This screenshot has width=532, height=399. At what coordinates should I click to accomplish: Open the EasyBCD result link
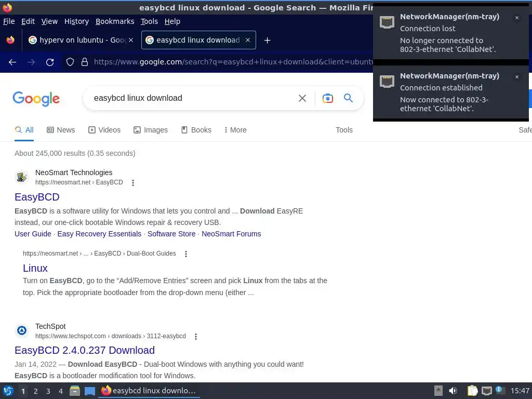click(37, 197)
